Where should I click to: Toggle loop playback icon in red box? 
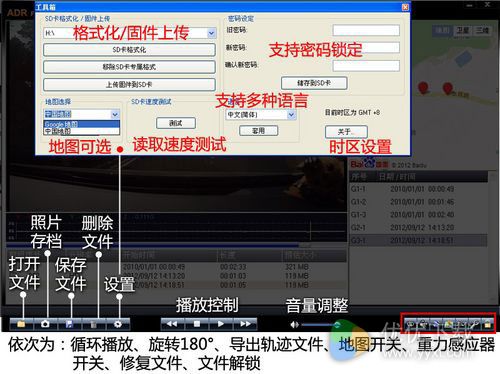411,324
